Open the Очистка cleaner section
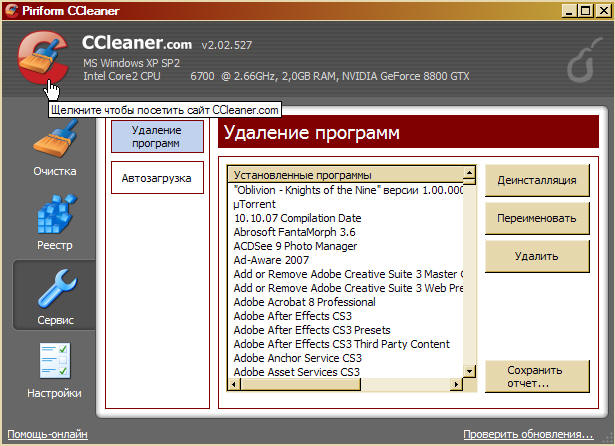Viewport: 615px width, 446px height. pos(55,149)
